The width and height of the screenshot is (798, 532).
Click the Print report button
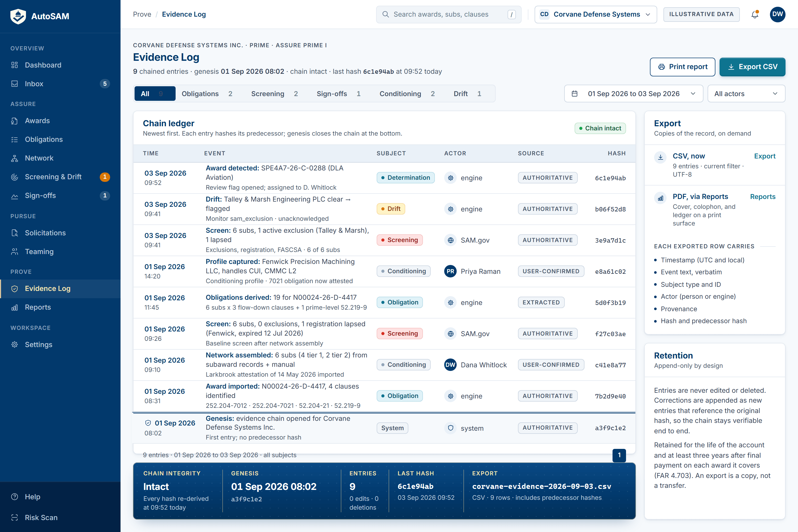click(x=682, y=67)
